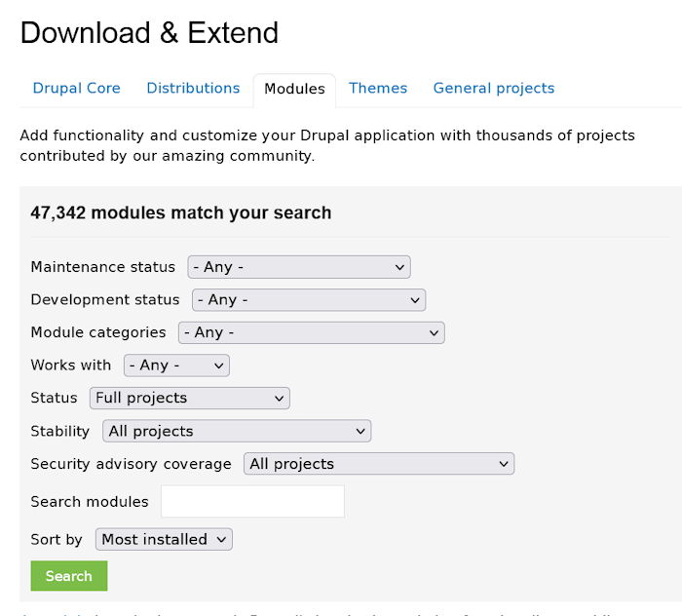Image resolution: width=682 pixels, height=616 pixels.
Task: Click the Security advisory coverage label
Action: [x=131, y=464]
